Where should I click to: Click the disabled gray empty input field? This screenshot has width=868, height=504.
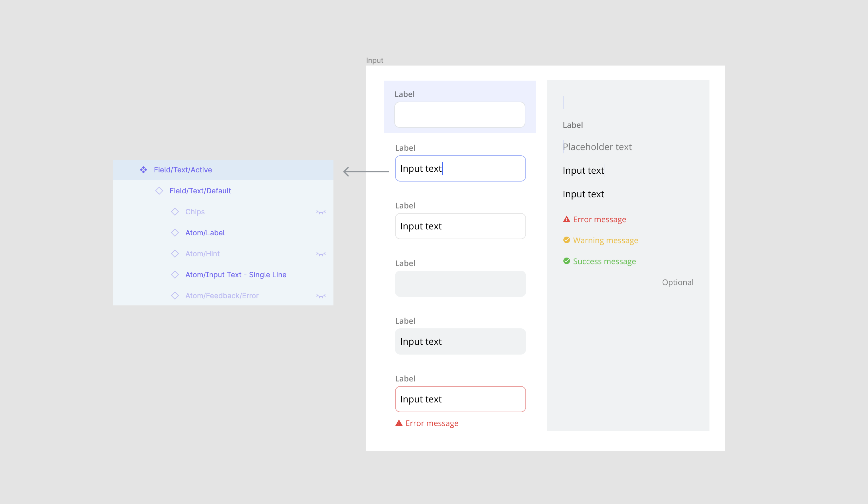(460, 283)
